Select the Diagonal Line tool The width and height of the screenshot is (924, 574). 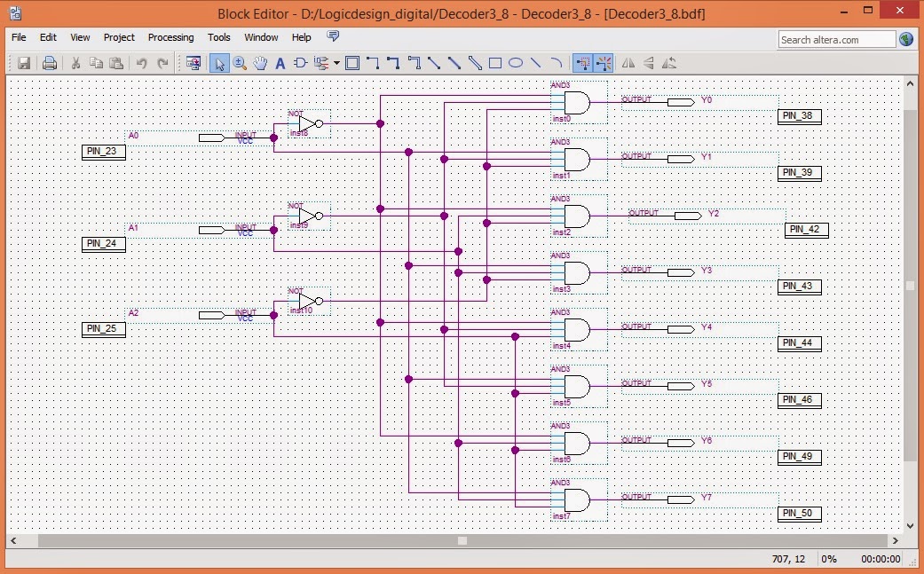(537, 63)
